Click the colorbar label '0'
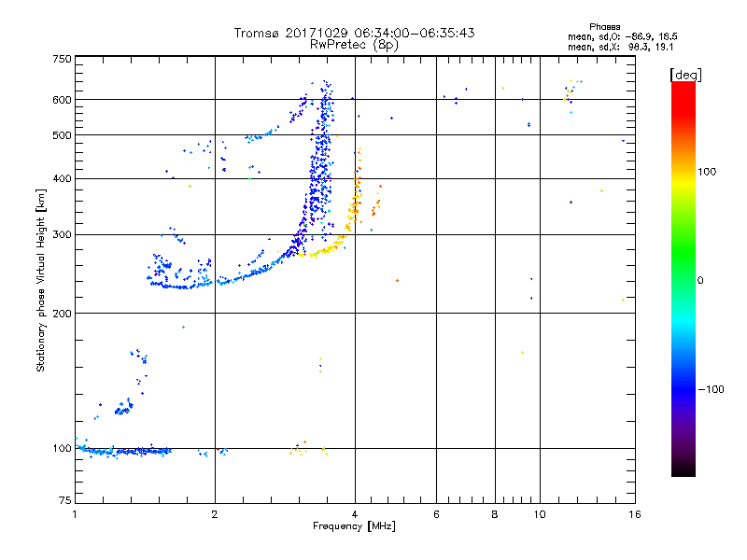 (x=700, y=281)
